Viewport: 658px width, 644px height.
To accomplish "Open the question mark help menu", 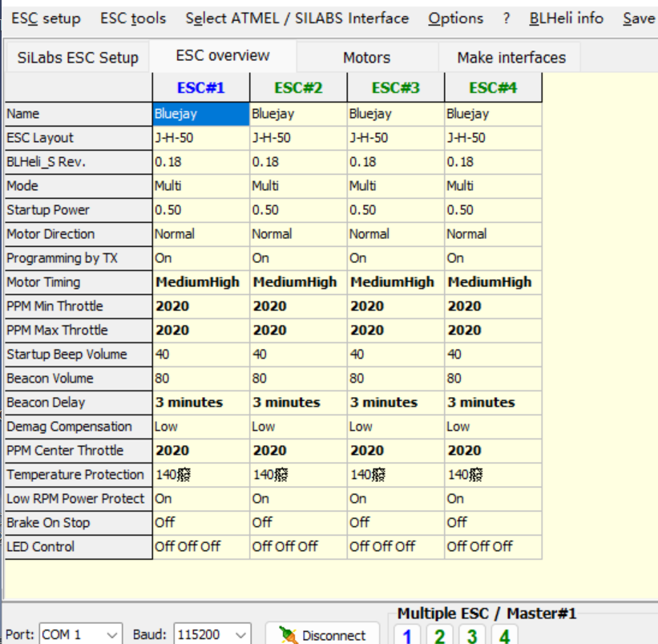I will click(507, 18).
